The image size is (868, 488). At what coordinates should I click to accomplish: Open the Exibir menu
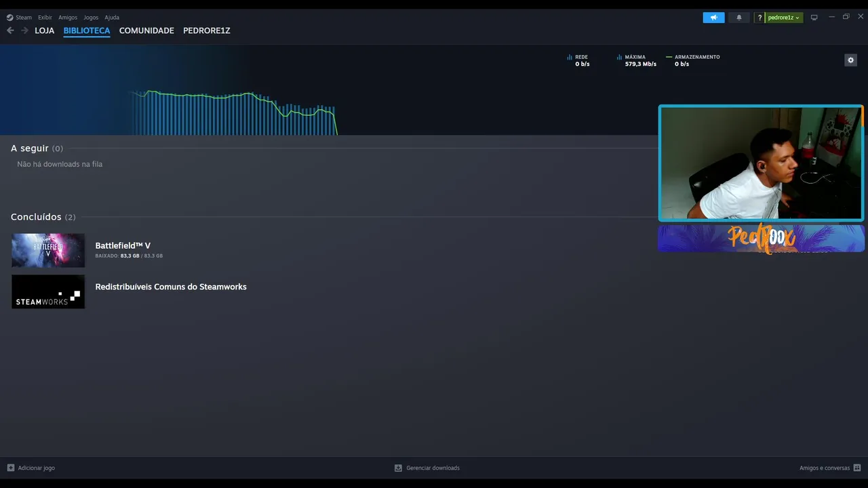[45, 18]
